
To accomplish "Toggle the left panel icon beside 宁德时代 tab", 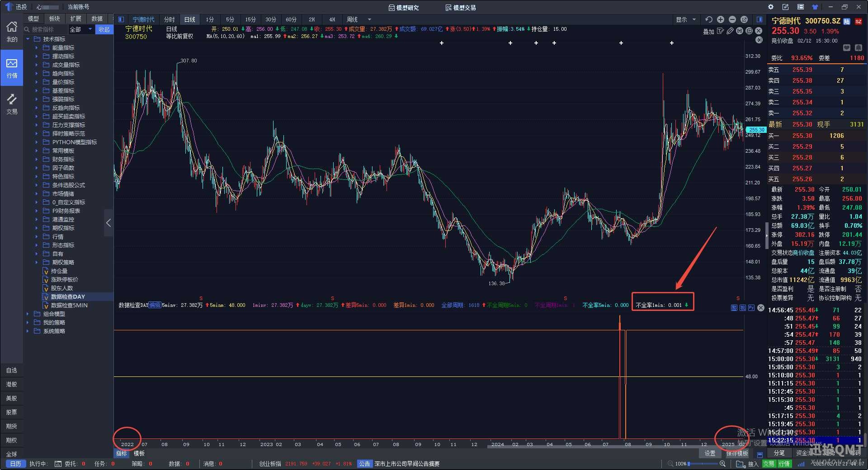I will (x=121, y=19).
